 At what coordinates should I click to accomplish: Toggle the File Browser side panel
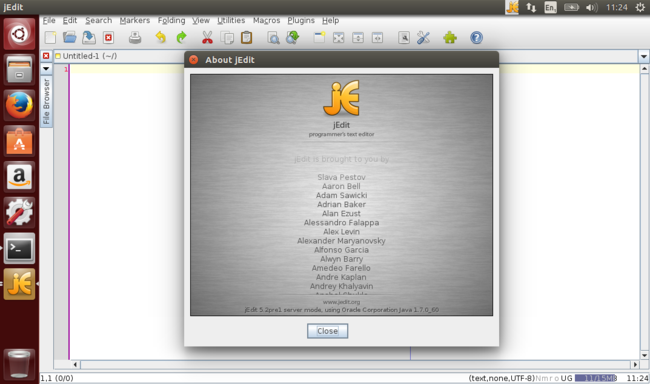point(46,101)
